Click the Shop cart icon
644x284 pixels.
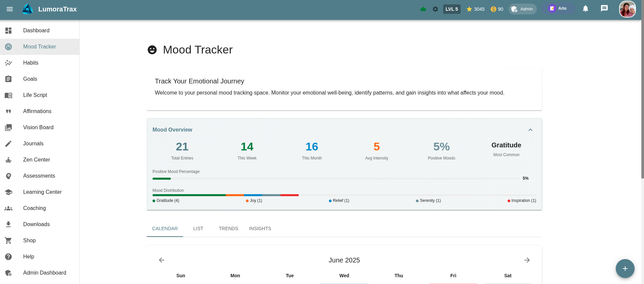pyautogui.click(x=8, y=241)
